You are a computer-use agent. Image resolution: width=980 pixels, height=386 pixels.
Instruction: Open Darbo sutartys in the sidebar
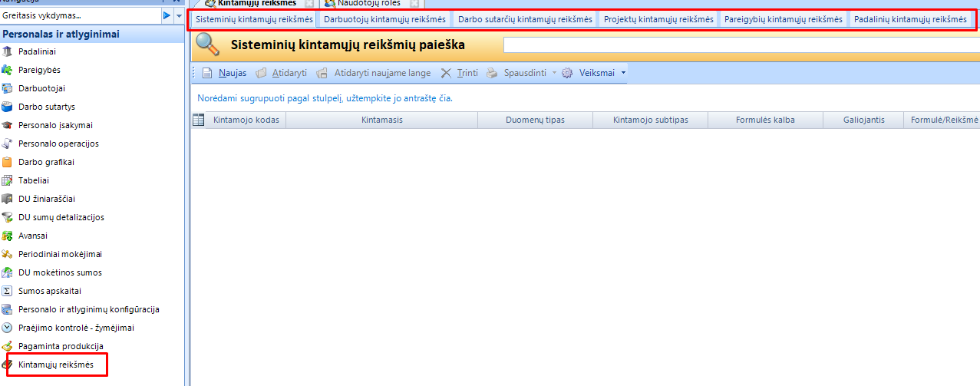click(x=46, y=107)
